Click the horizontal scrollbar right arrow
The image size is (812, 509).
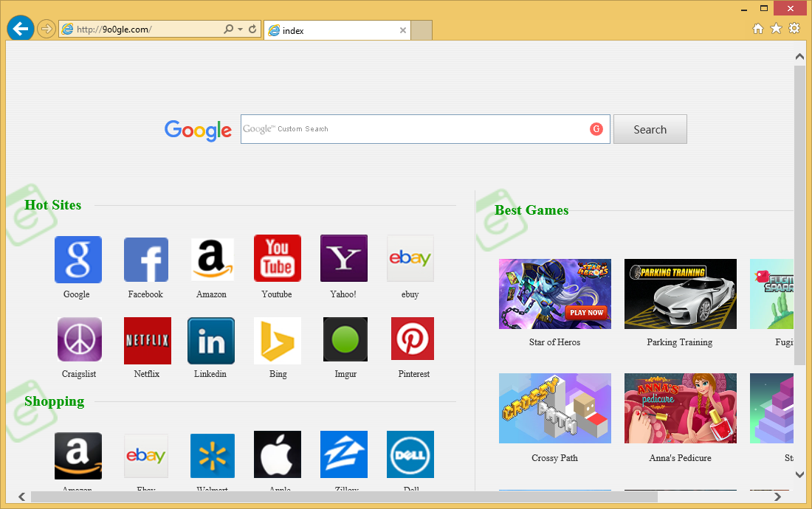click(777, 496)
